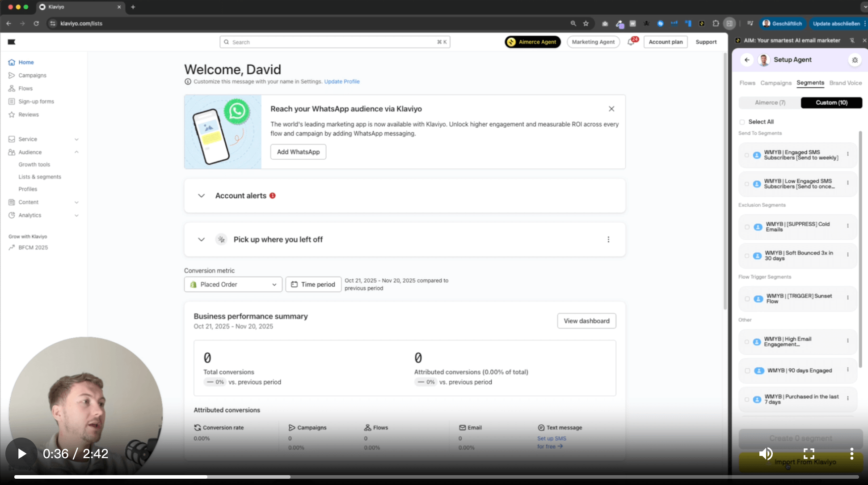Image resolution: width=868 pixels, height=485 pixels.
Task: Open the Update Profile link
Action: (x=342, y=81)
